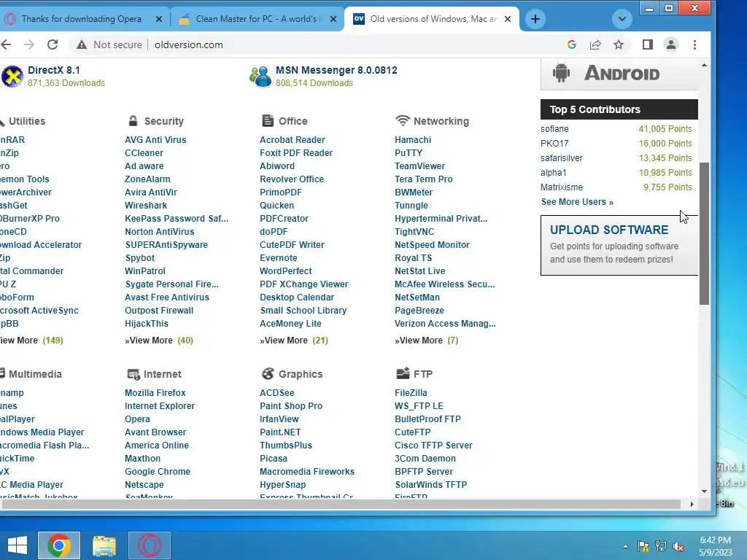
Task: Open the browser side panel icon
Action: click(648, 44)
